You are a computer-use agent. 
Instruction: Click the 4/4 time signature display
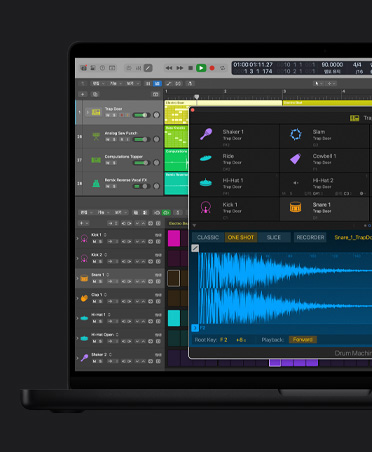coord(357,65)
